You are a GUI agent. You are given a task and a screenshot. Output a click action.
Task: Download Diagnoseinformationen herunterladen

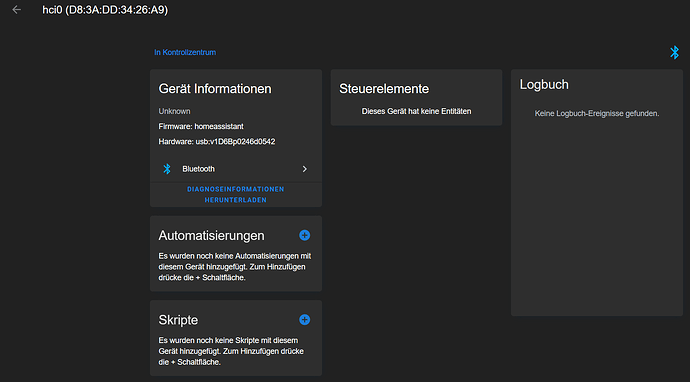(235, 195)
